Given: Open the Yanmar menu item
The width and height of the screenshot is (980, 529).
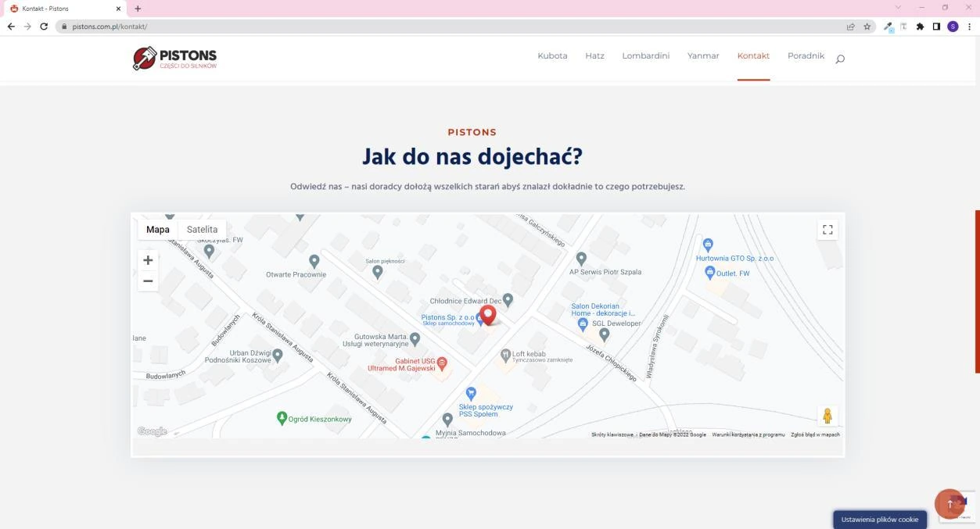Looking at the screenshot, I should (703, 56).
